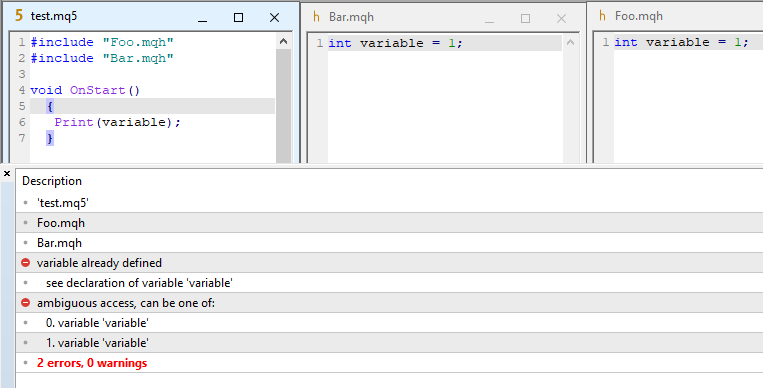
Task: Select the 'test.mq5' row in error list
Action: tap(389, 203)
